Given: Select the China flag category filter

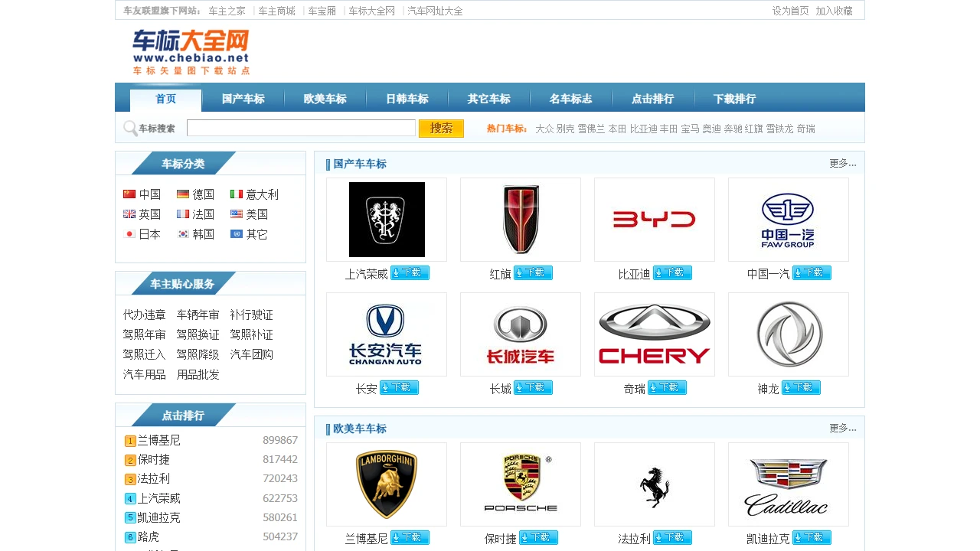Looking at the screenshot, I should point(129,194).
